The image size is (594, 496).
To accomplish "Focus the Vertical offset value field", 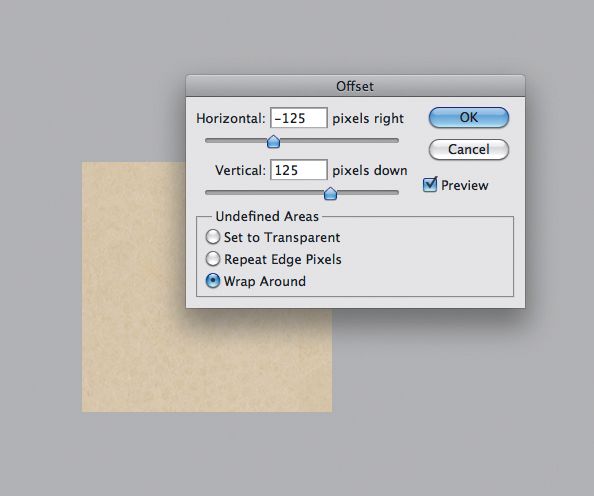I will [299, 170].
